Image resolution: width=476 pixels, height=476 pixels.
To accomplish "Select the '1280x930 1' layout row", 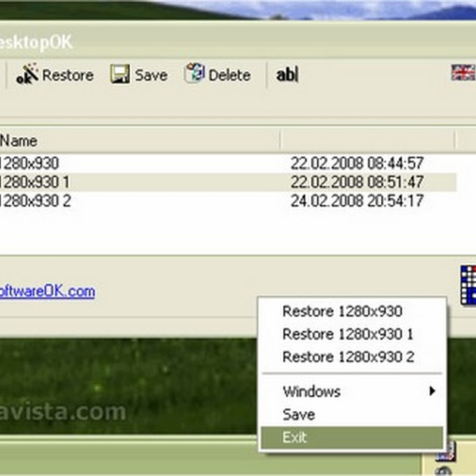I will point(228,182).
